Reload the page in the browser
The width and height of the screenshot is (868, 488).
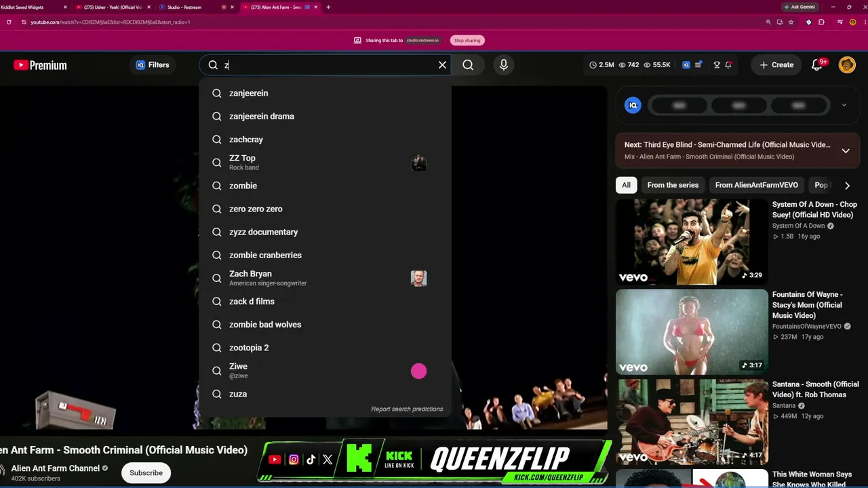pyautogui.click(x=9, y=22)
